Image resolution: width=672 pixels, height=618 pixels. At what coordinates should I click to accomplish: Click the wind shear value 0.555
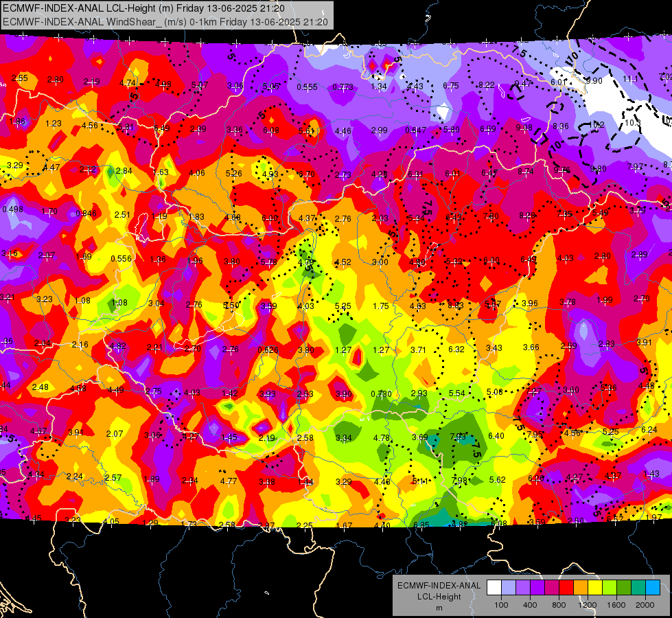[x=307, y=87]
